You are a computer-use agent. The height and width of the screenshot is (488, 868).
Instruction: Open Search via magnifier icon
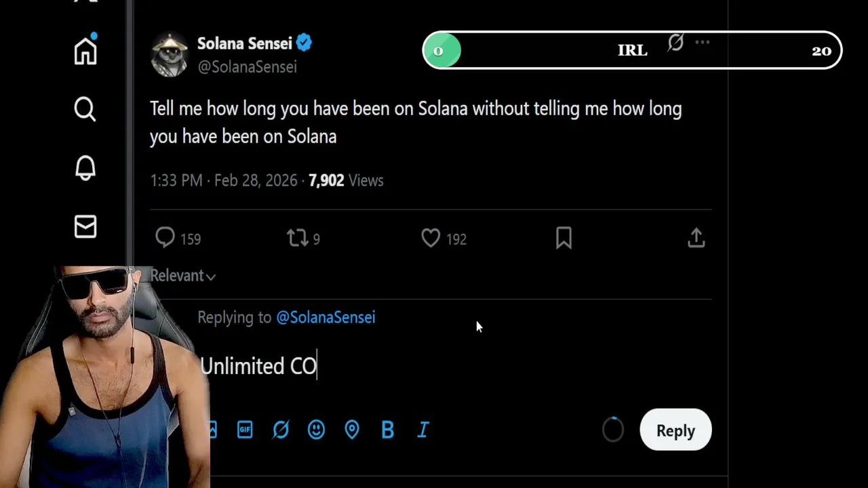[85, 109]
